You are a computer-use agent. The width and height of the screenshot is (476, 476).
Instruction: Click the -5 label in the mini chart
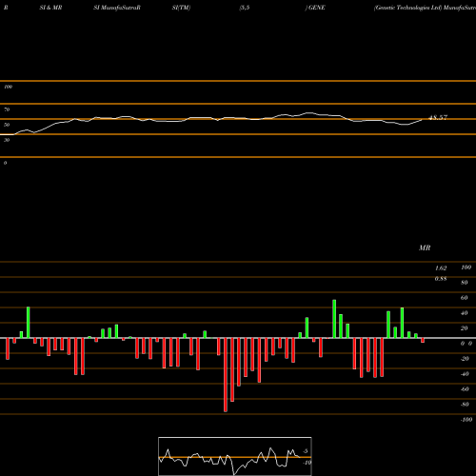click(x=305, y=451)
